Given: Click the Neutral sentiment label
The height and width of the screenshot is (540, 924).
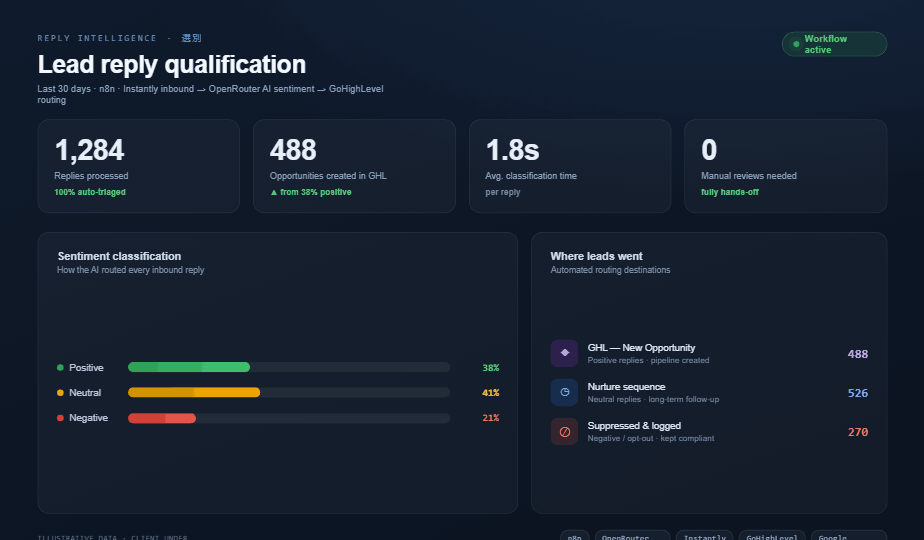Looking at the screenshot, I should click(x=85, y=393).
